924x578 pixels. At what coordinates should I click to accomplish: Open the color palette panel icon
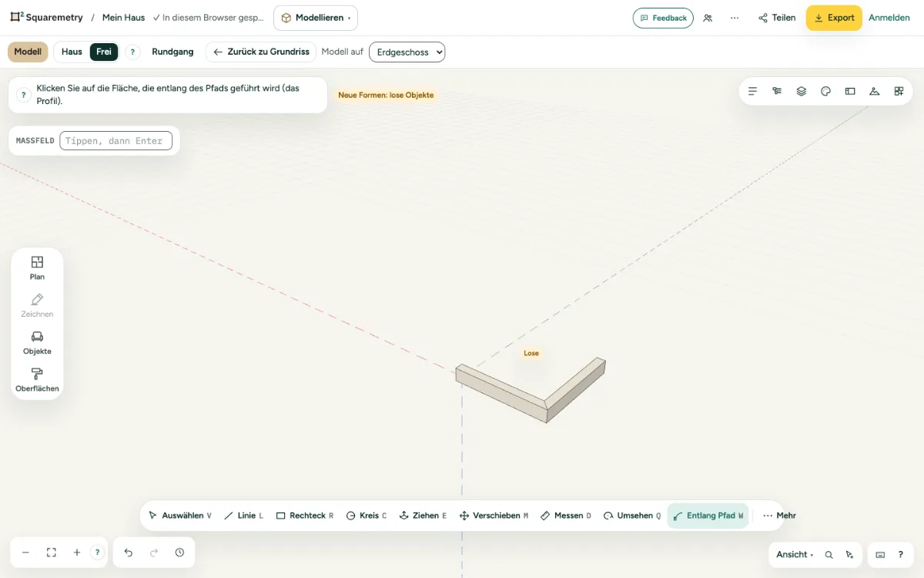click(x=825, y=91)
